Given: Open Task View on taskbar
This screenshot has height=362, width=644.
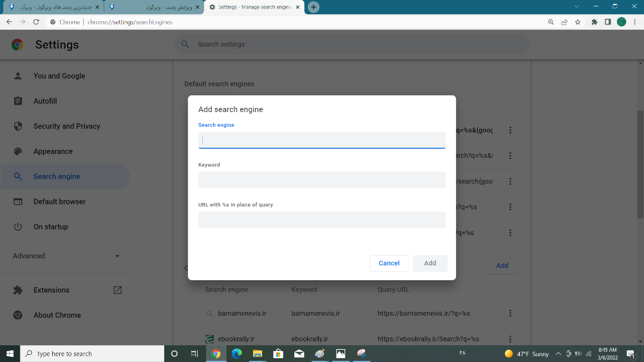Looking at the screenshot, I should pos(194,354).
